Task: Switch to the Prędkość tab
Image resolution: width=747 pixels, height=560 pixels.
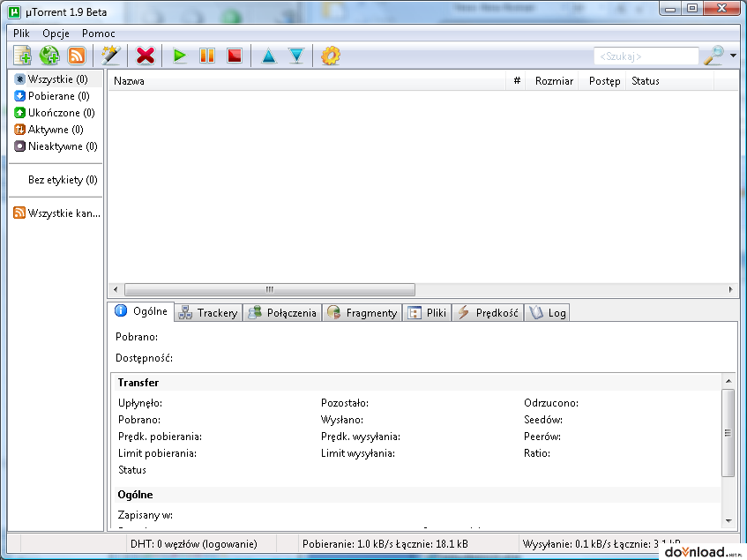Action: coord(488,313)
